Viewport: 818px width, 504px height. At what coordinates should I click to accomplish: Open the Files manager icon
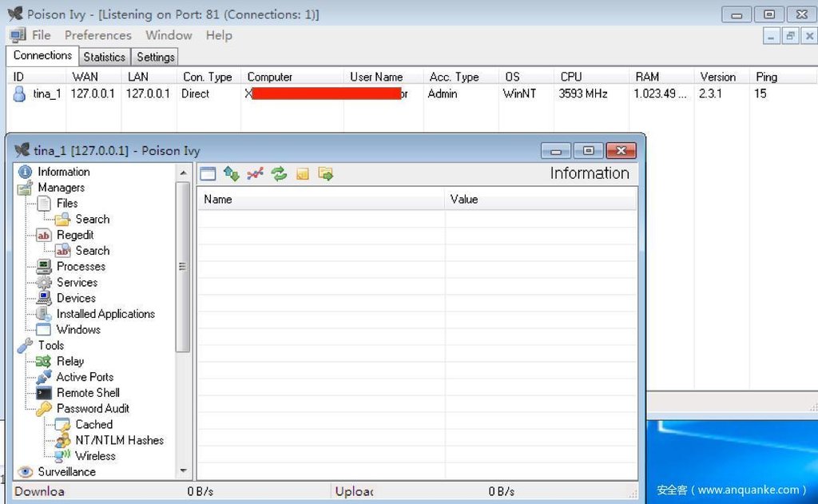pyautogui.click(x=45, y=204)
